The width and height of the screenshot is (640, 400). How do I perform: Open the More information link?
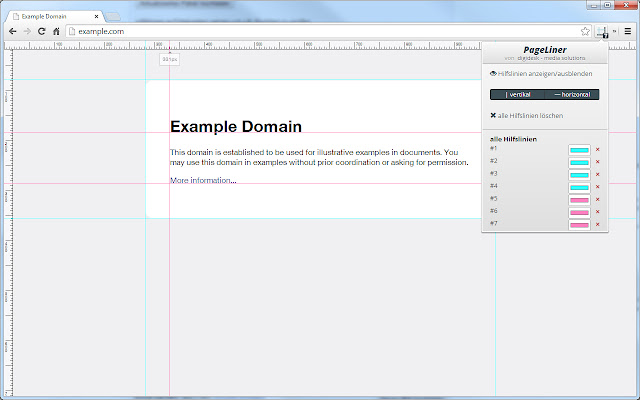[202, 181]
